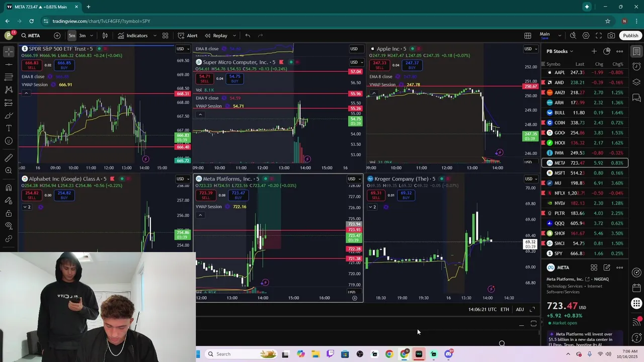Image resolution: width=644 pixels, height=362 pixels.
Task: Take a chart snapshot with camera icon
Action: pos(611,36)
